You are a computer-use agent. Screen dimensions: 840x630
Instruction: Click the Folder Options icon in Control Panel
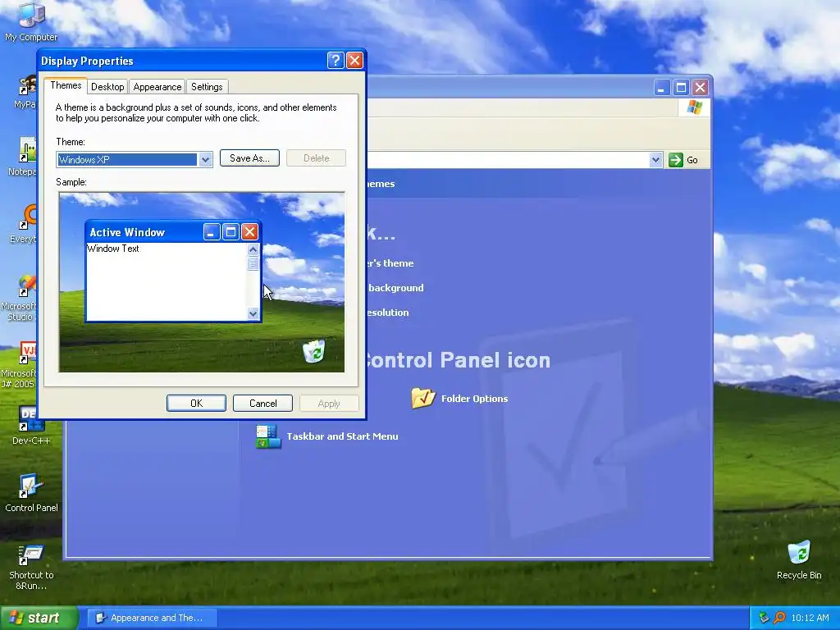click(x=423, y=398)
